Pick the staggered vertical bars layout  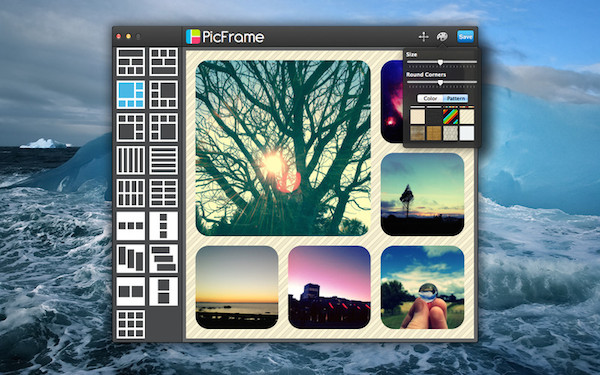(x=130, y=259)
